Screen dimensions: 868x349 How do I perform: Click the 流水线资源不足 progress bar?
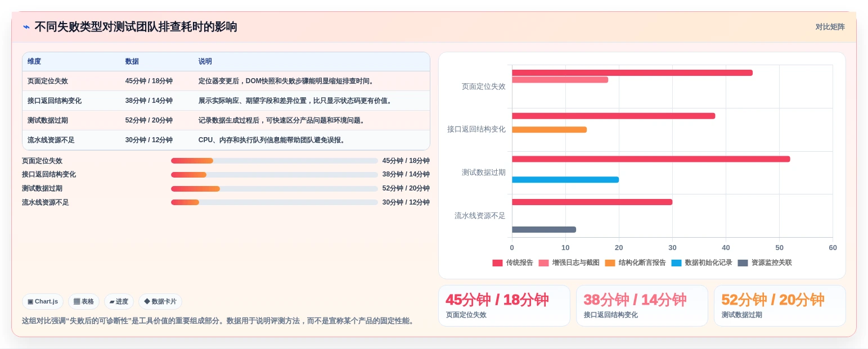[x=275, y=202]
